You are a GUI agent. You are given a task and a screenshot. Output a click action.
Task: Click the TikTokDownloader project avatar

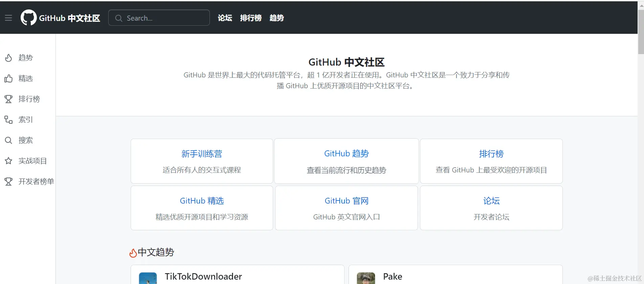click(148, 278)
